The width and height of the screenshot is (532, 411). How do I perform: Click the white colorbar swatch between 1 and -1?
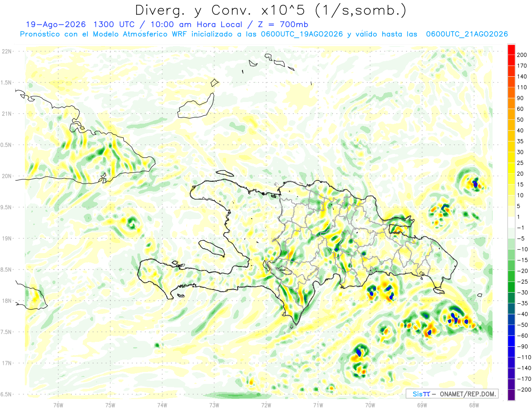click(511, 222)
